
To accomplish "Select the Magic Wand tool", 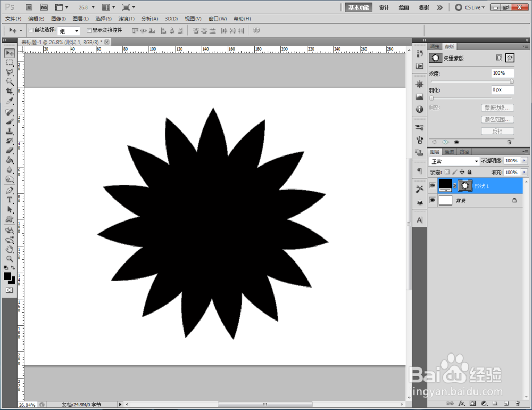I will [x=10, y=81].
